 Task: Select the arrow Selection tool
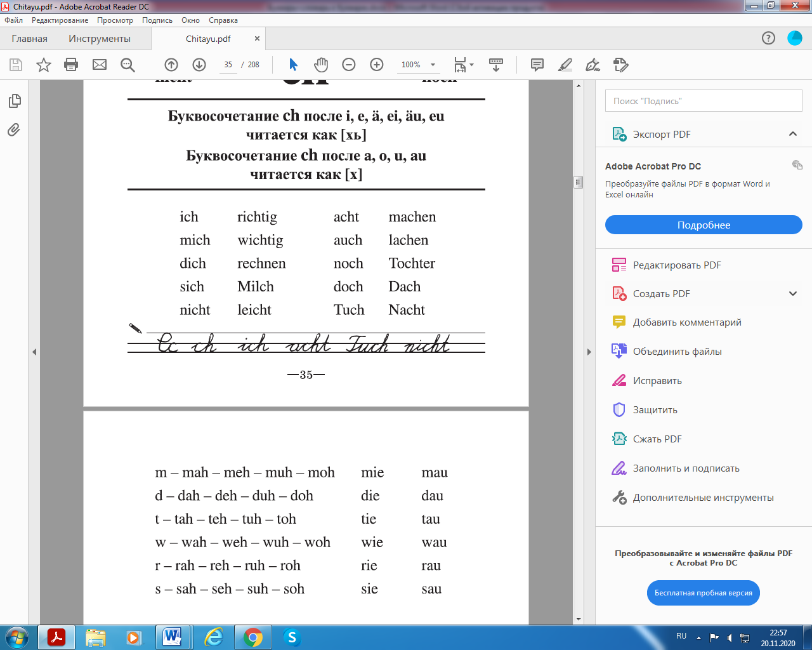click(x=293, y=65)
